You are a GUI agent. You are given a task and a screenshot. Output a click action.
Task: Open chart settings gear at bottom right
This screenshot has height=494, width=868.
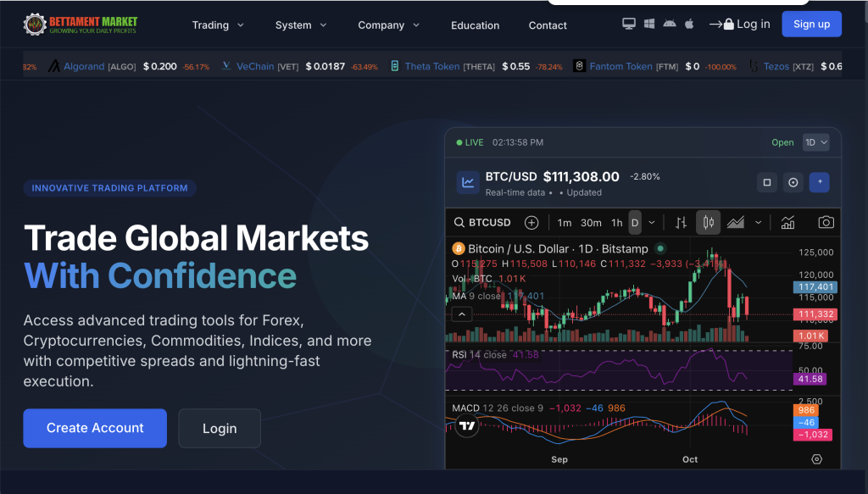point(816,459)
